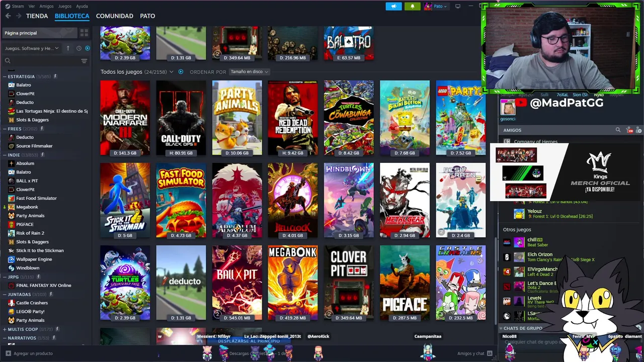Click the CHATS DE GRUPO header
This screenshot has width=644, height=362.
pos(523,328)
